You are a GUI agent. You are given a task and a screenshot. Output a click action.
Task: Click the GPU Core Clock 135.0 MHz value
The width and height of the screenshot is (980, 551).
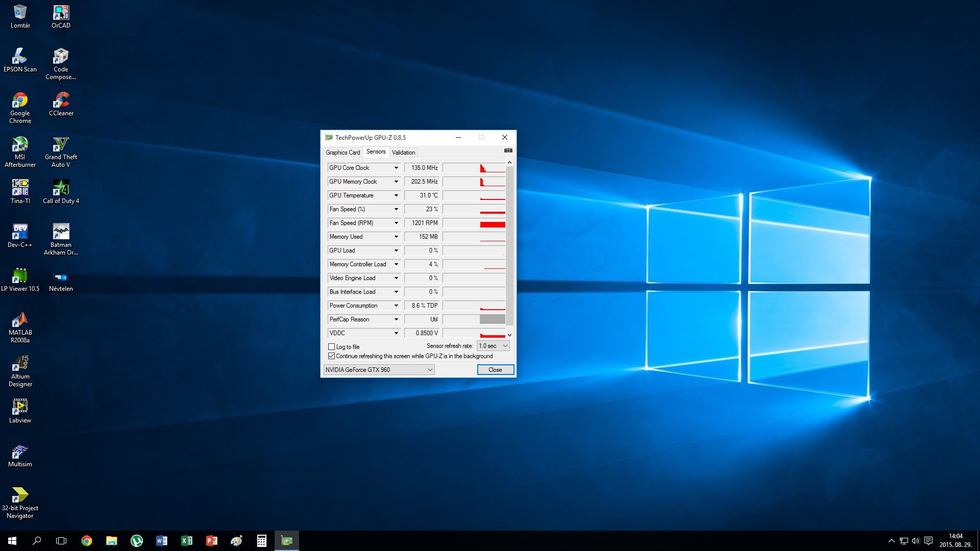422,168
